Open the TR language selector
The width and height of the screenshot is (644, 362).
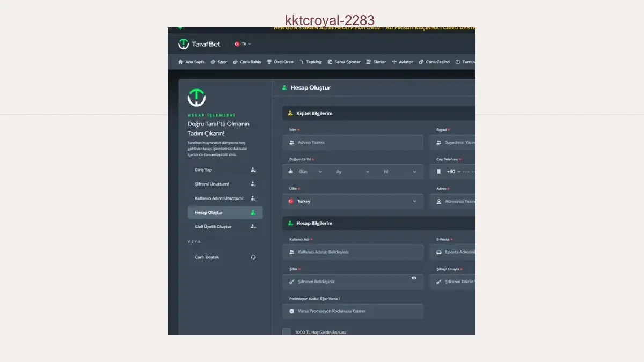point(243,44)
